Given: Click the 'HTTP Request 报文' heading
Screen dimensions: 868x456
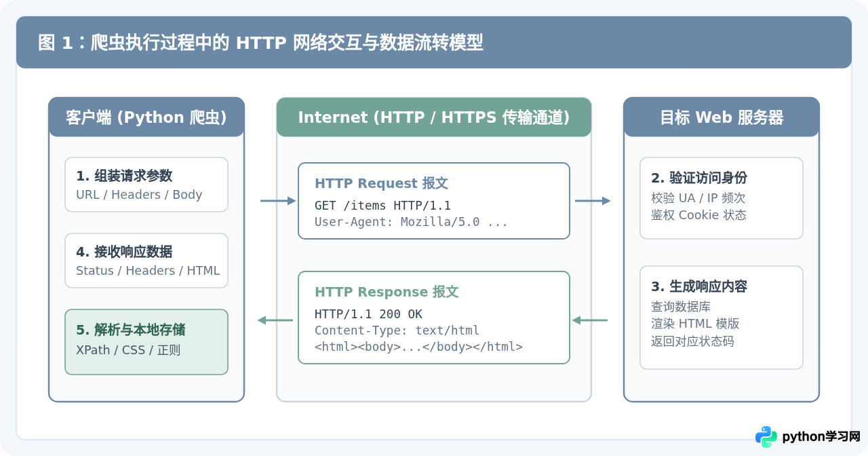Looking at the screenshot, I should pos(381,184).
